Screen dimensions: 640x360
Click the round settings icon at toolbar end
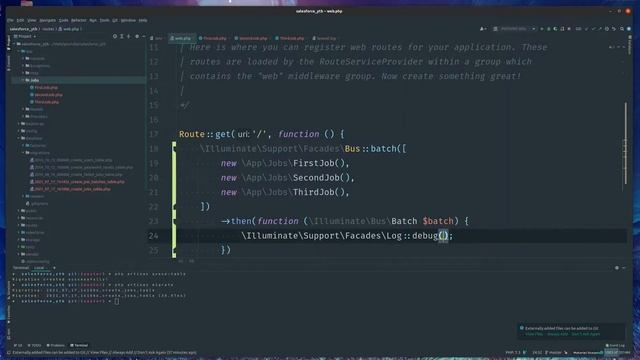[x=629, y=29]
